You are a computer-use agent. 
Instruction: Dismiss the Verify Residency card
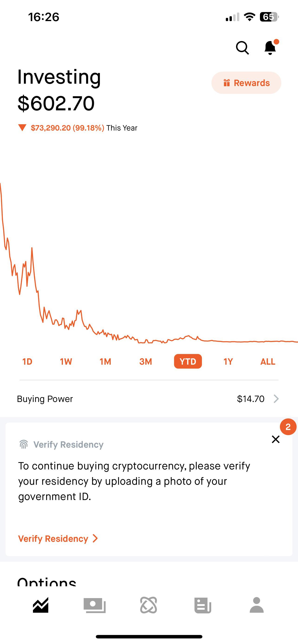point(275,439)
